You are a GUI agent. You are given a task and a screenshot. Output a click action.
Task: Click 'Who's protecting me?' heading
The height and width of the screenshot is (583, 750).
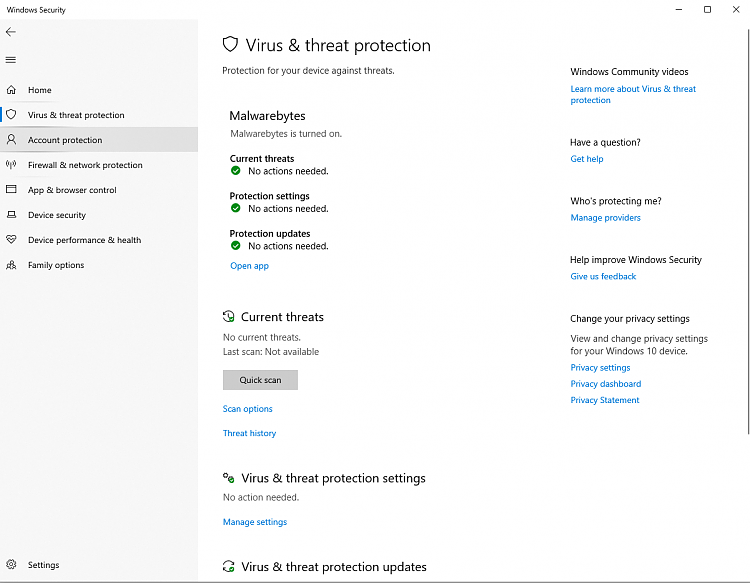pos(616,201)
